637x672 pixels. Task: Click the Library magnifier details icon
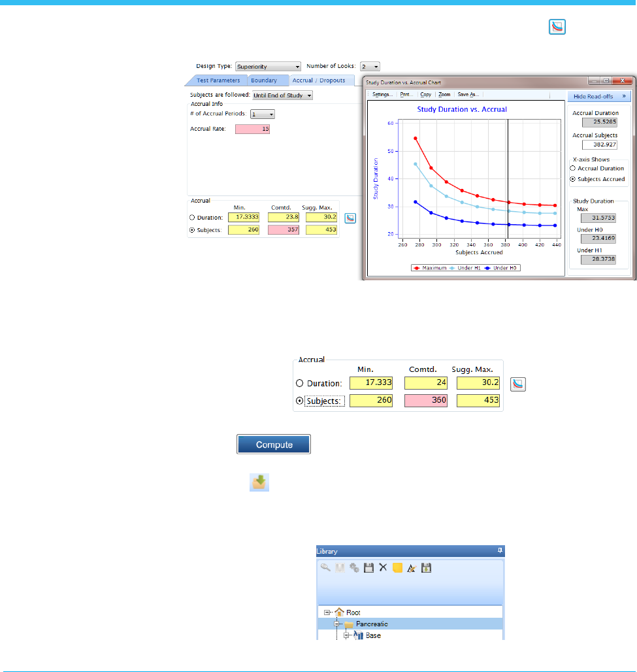click(325, 568)
